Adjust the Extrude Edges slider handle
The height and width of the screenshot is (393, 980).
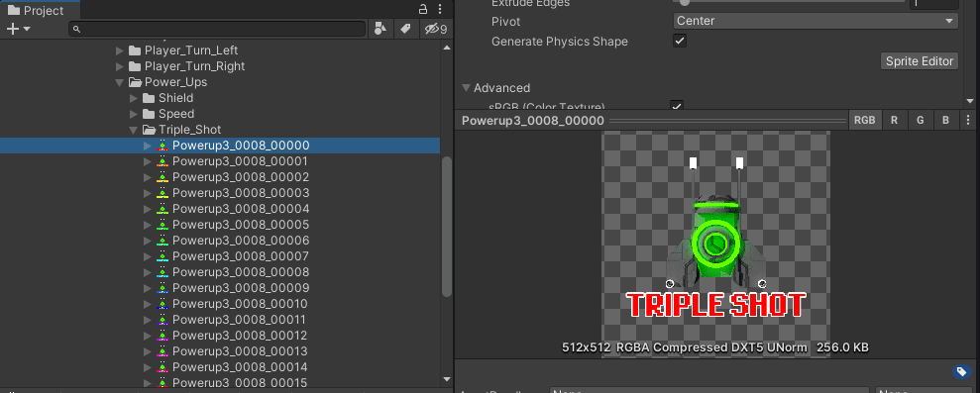pos(685,2)
